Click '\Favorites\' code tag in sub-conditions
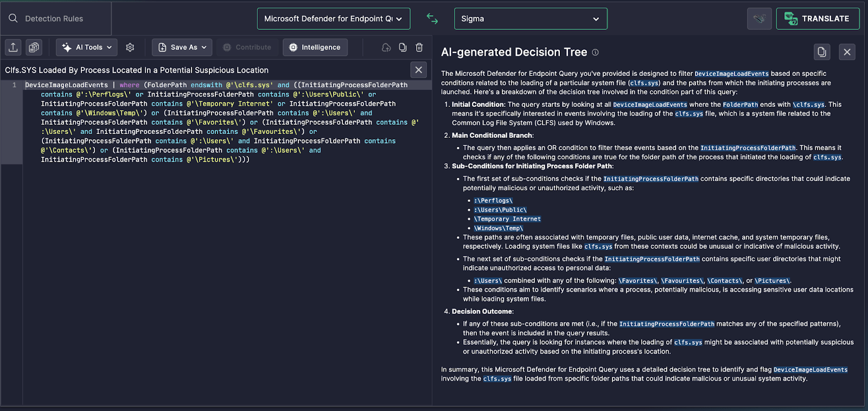 638,281
